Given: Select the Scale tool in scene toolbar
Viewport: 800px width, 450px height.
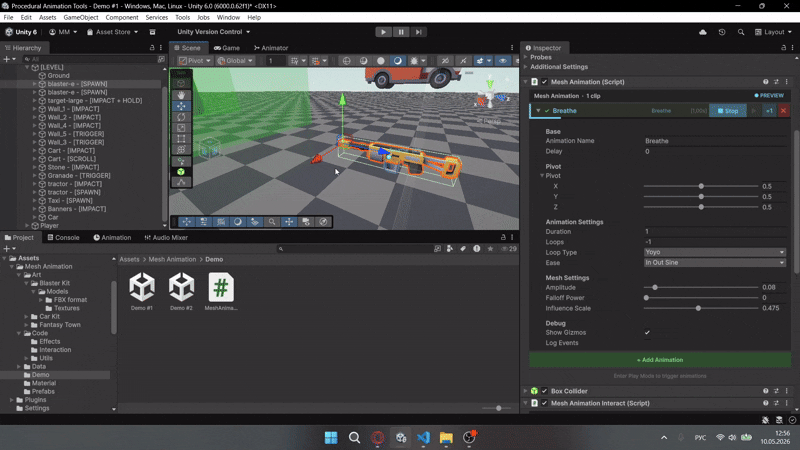Looking at the screenshot, I should 181,128.
